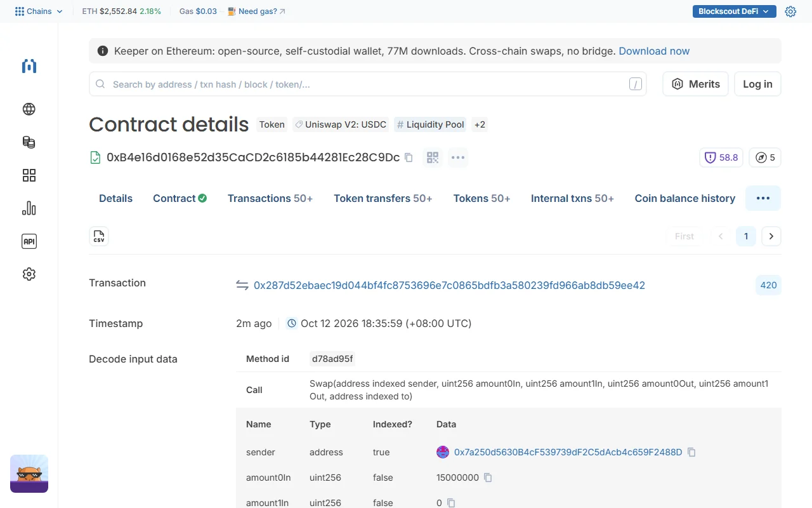812x508 pixels.
Task: Expand the Blockscout DeFi dropdown
Action: point(735,11)
